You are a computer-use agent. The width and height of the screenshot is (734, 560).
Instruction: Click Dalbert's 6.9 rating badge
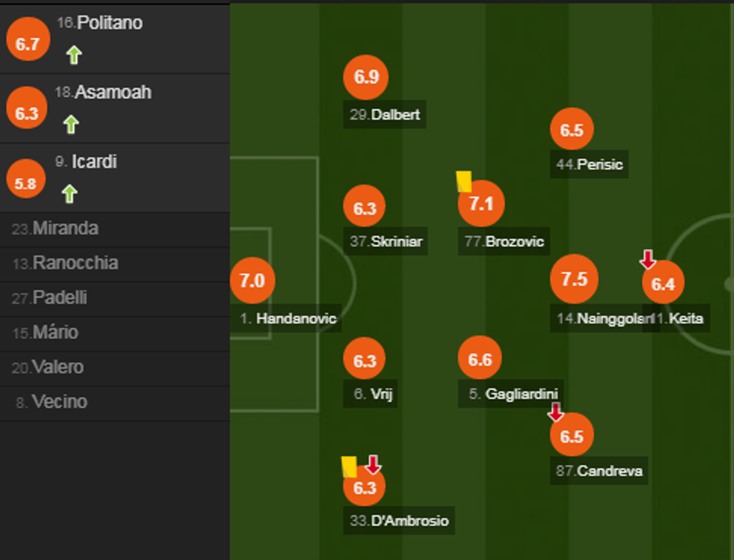pyautogui.click(x=365, y=77)
